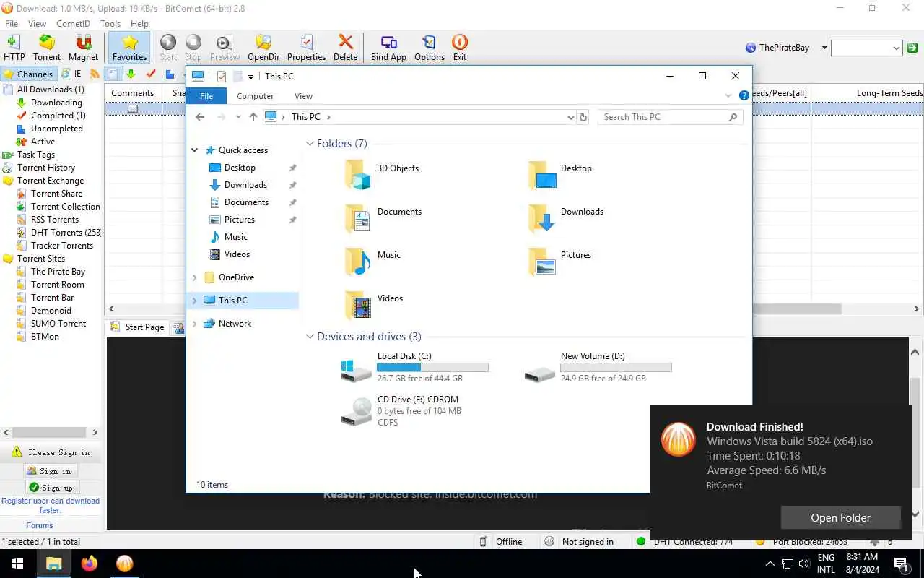Open the Music folder in main pane

click(x=373, y=260)
